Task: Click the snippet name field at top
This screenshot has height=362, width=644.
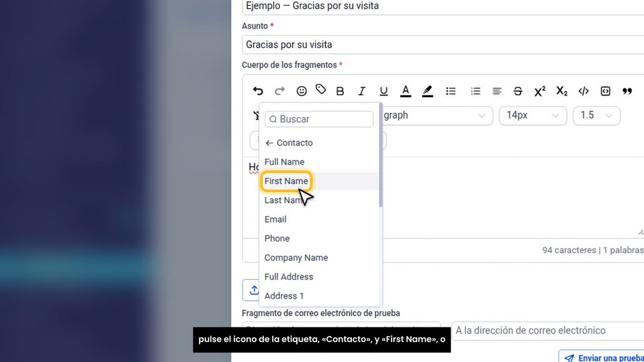Action: (443, 6)
